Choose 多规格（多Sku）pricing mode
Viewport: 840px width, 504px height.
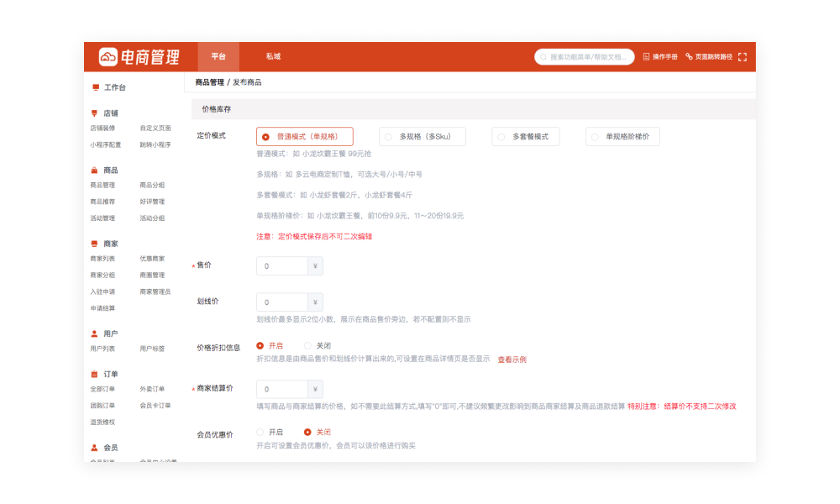point(422,135)
